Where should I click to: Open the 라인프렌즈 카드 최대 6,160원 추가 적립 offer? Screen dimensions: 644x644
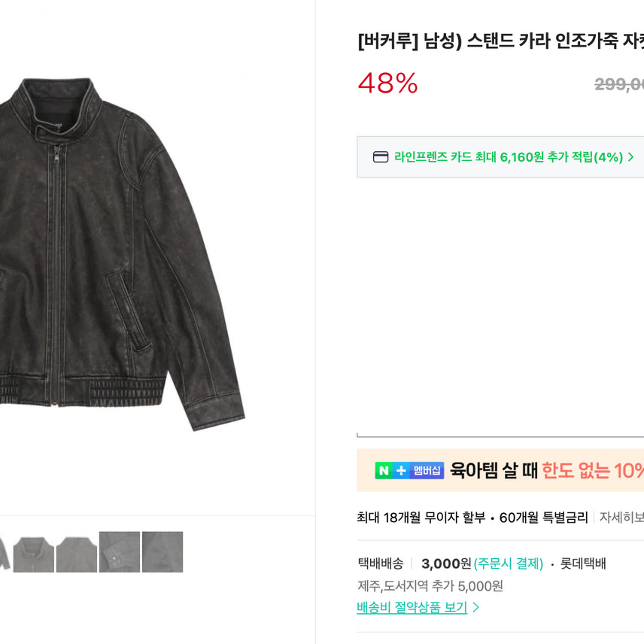508,157
